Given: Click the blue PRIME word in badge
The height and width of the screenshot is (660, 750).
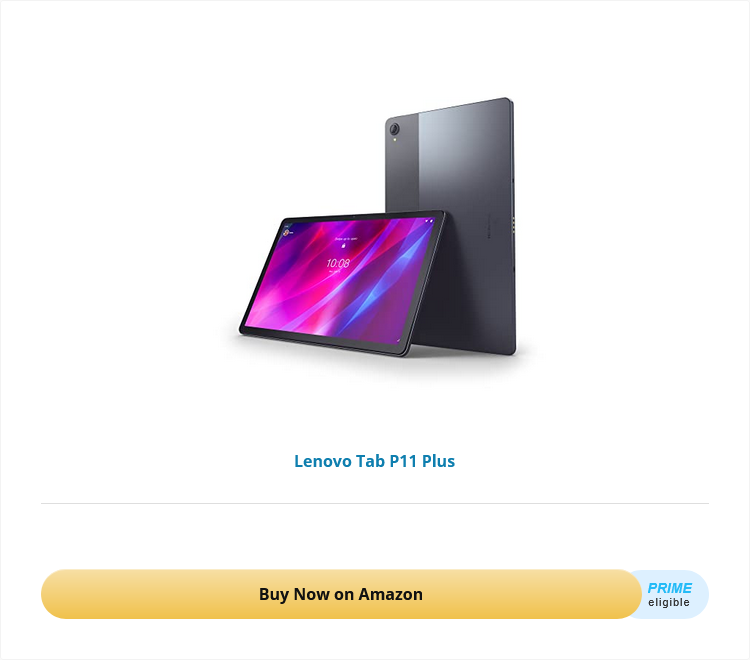Looking at the screenshot, I should click(670, 588).
